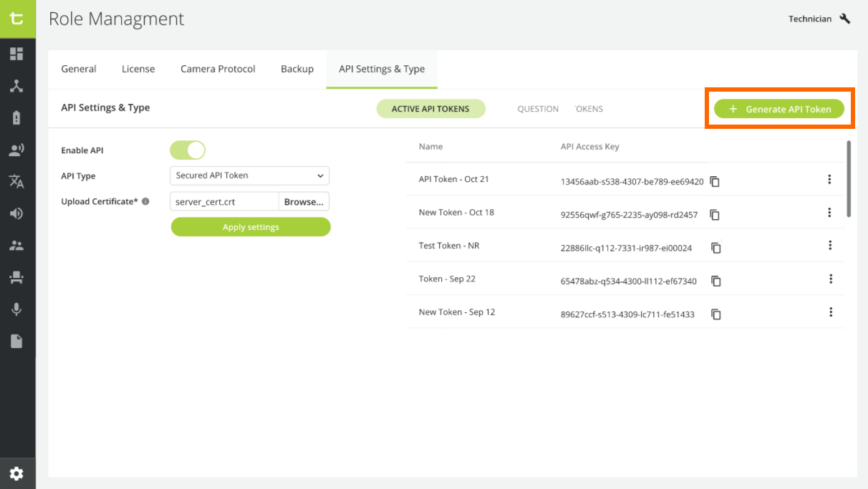Click the Upload Certificate info icon

click(x=145, y=201)
